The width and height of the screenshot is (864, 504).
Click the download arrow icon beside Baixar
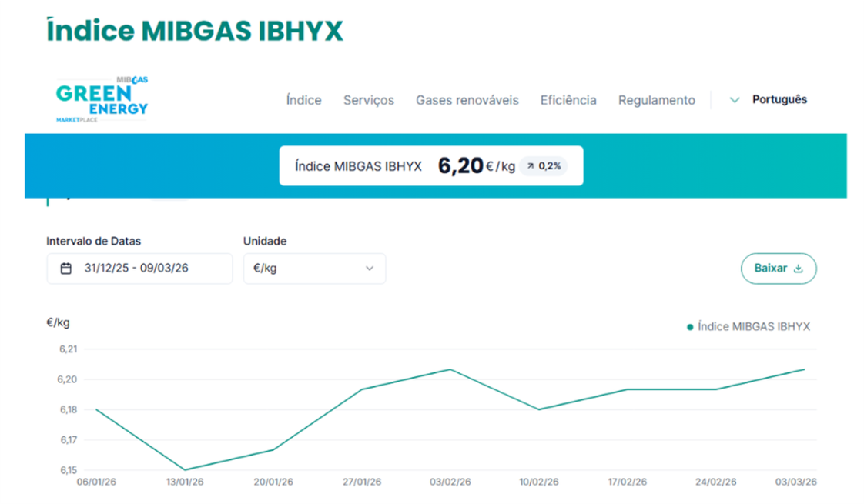(798, 269)
